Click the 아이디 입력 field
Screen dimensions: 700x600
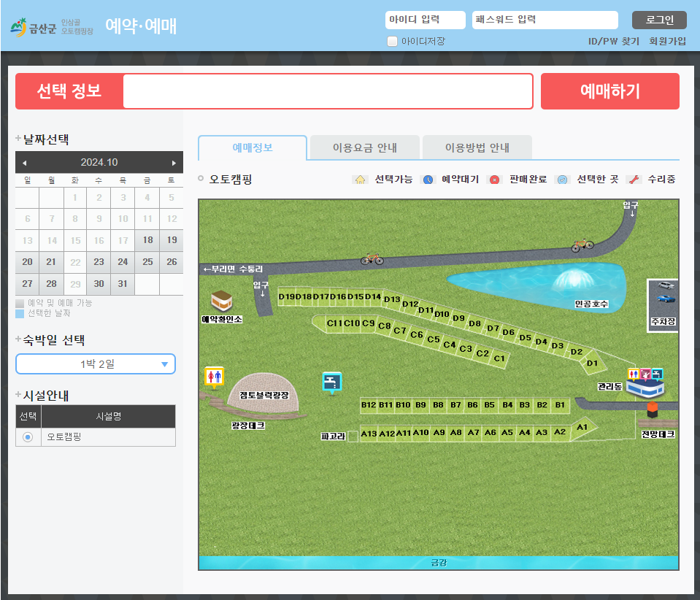426,20
